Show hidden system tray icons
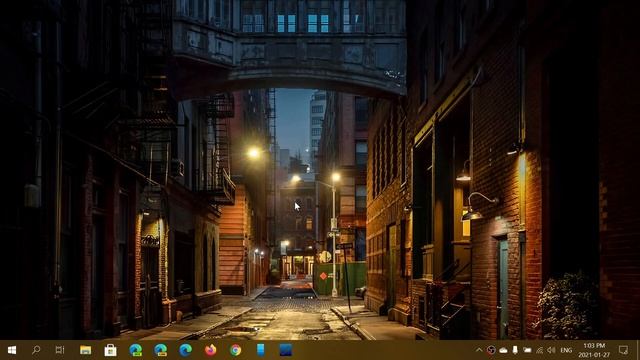 pos(479,350)
